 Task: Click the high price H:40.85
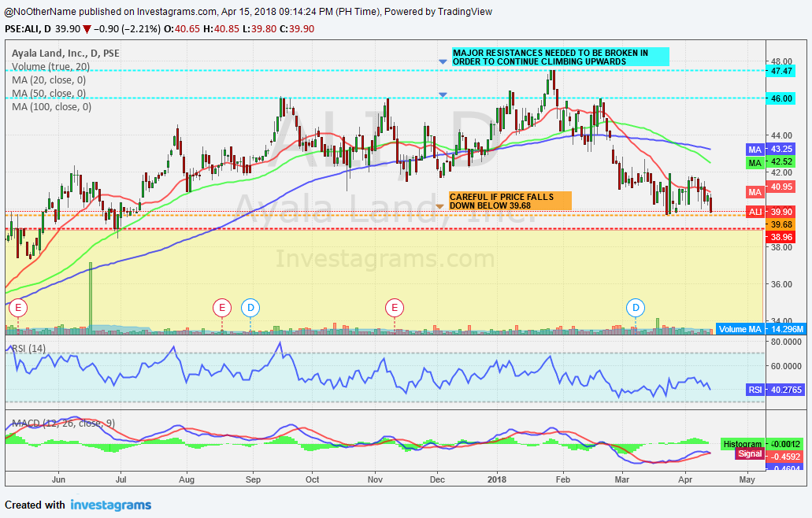(221, 29)
